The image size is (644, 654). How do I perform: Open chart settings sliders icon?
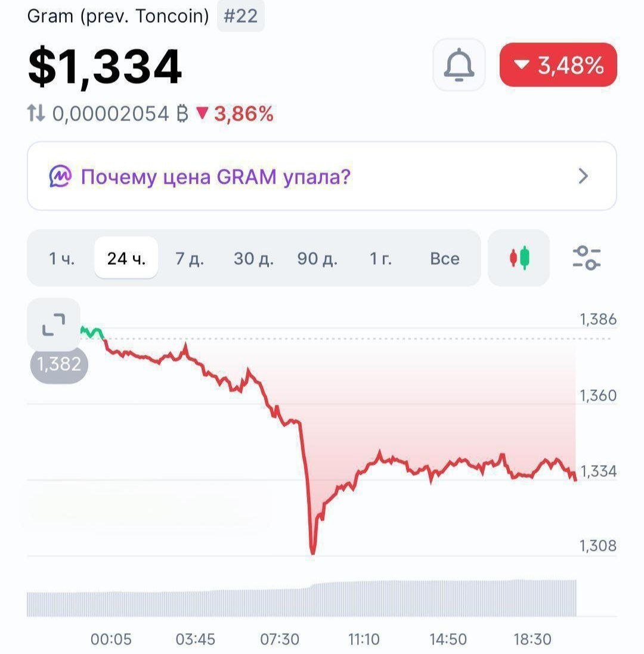[586, 258]
